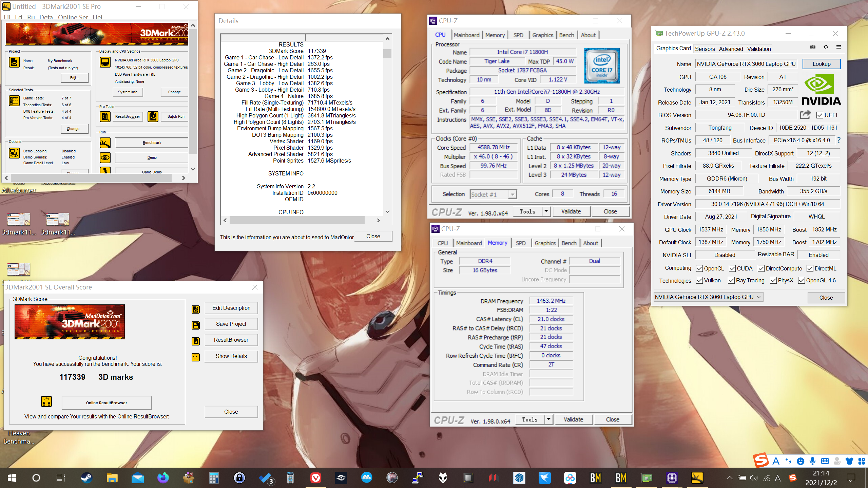The width and height of the screenshot is (868, 488).
Task: Click the 3DMark window scroll-down arrow
Action: click(x=193, y=169)
